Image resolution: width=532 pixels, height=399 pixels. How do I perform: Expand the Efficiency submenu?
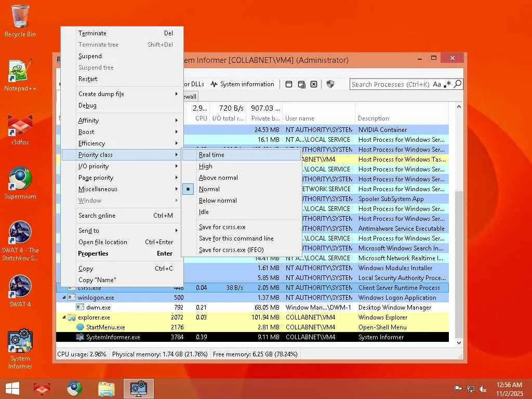pyautogui.click(x=122, y=143)
